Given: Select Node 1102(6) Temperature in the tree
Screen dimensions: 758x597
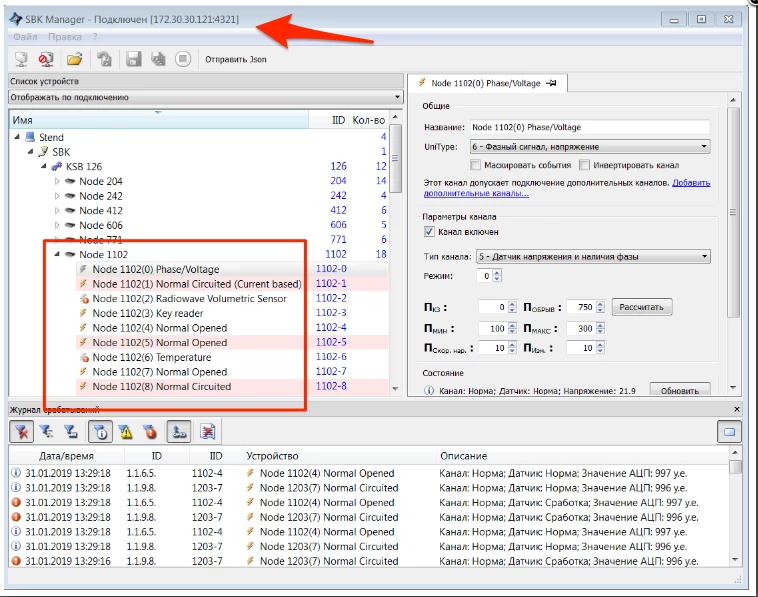Looking at the screenshot, I should tap(151, 357).
